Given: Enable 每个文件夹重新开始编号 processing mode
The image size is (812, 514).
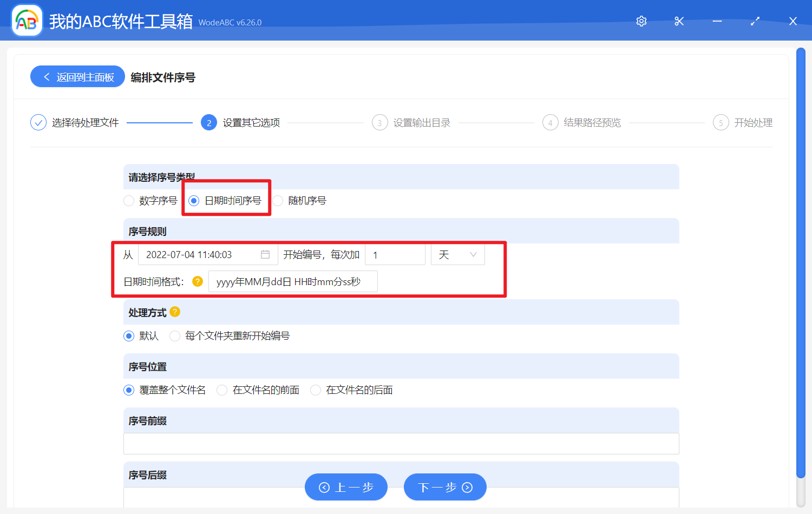Looking at the screenshot, I should (175, 336).
